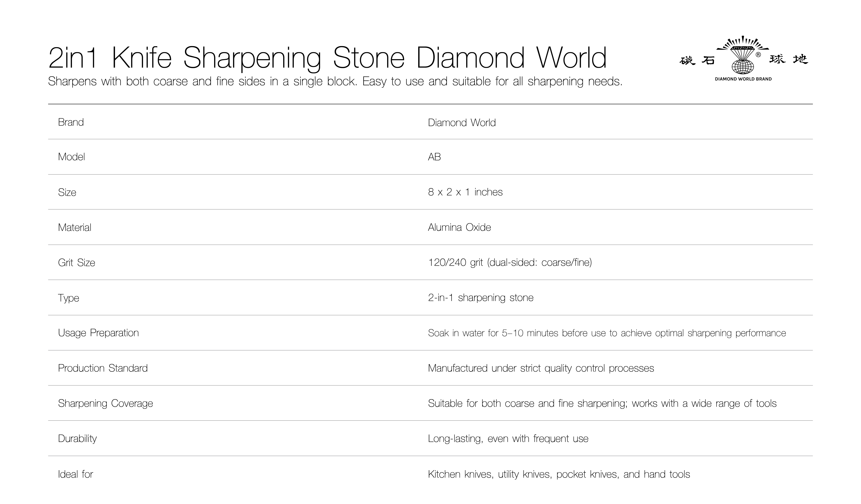Click the registered trademark symbol beside the logo
This screenshot has height=504, width=861.
(758, 55)
